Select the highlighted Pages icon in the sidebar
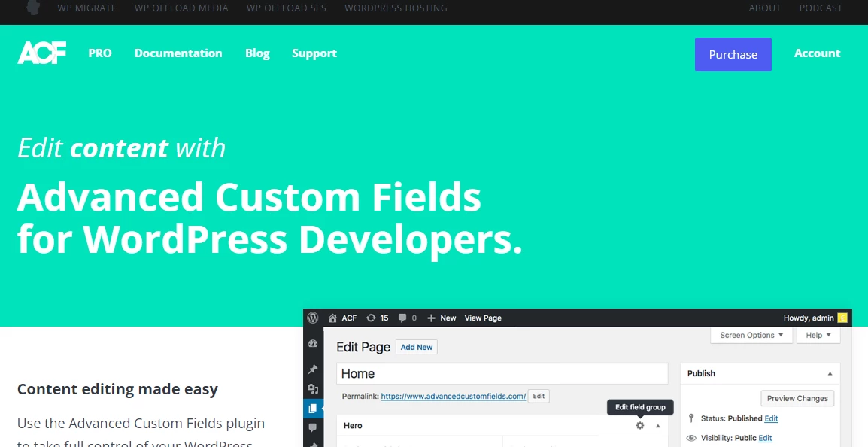This screenshot has height=447, width=868. [x=313, y=409]
